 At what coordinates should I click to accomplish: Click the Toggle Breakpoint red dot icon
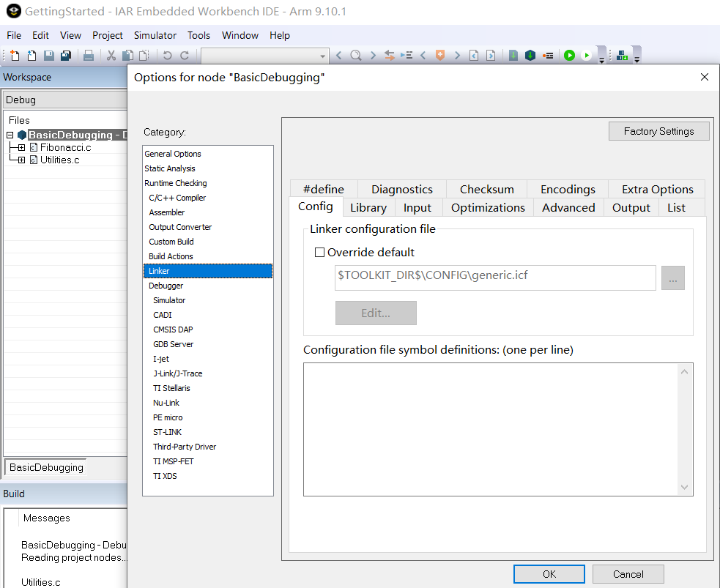pyautogui.click(x=547, y=56)
